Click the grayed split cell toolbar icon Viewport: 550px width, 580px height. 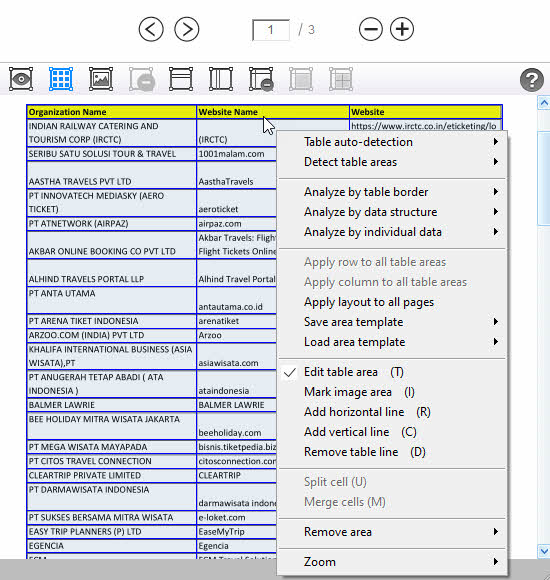pyautogui.click(x=341, y=79)
